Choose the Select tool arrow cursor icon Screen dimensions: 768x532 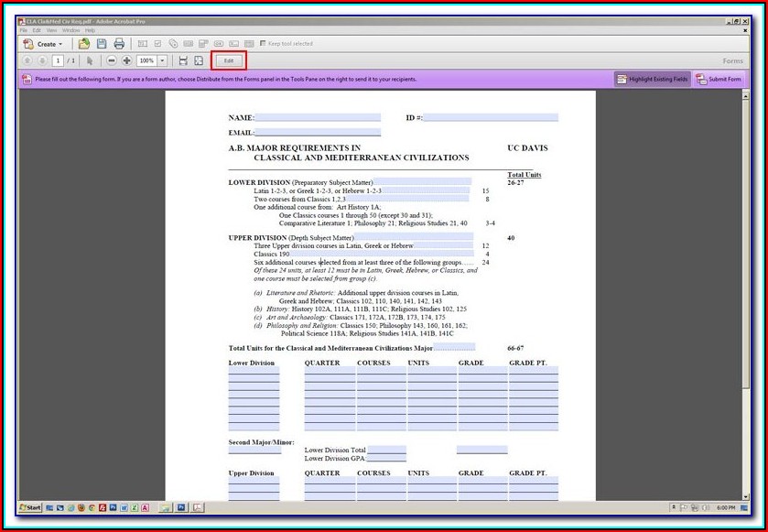point(90,60)
